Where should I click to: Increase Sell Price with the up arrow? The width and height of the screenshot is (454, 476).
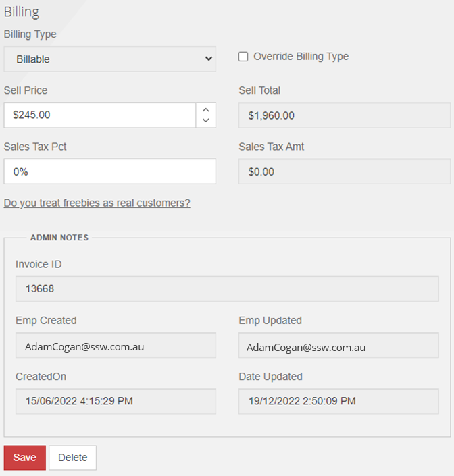tap(206, 109)
